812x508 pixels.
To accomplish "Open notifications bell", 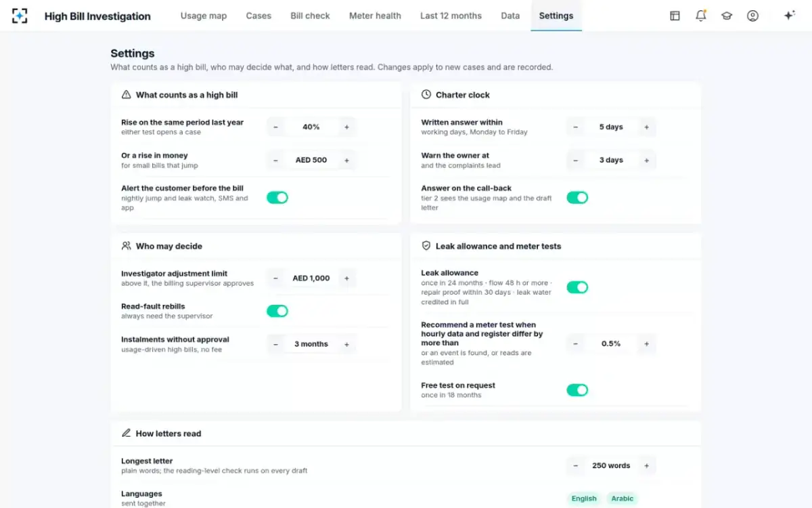I will click(701, 16).
